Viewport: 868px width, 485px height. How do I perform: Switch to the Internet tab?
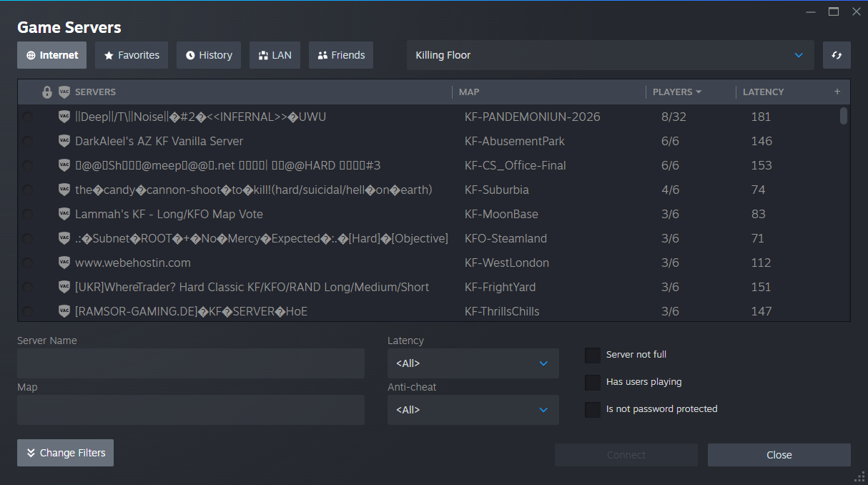tap(52, 55)
